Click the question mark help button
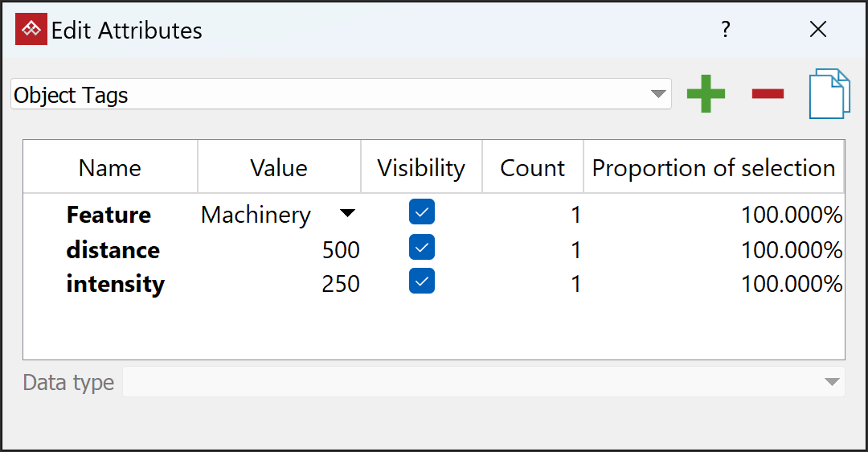The image size is (868, 452). [x=726, y=31]
